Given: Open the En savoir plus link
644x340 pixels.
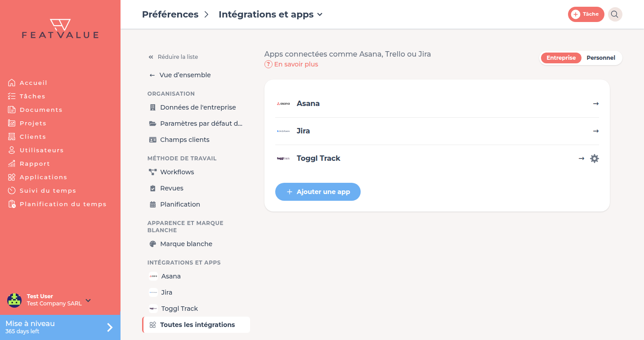Looking at the screenshot, I should coord(291,64).
